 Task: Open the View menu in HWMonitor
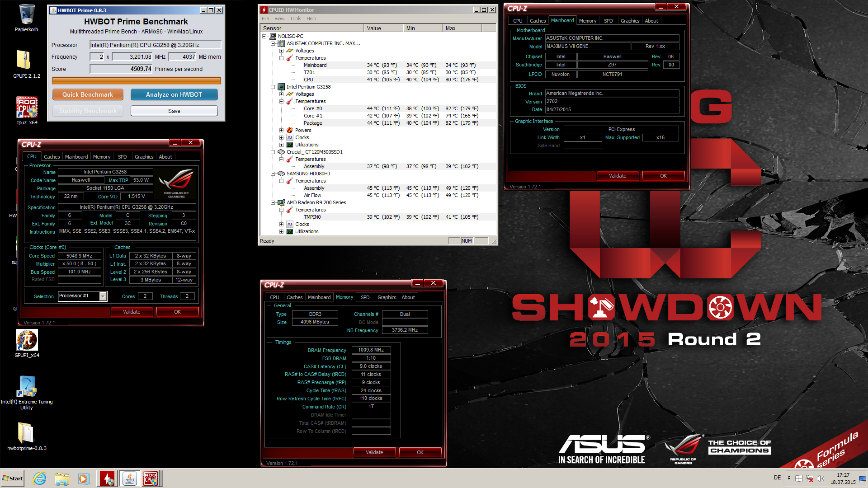tap(279, 19)
